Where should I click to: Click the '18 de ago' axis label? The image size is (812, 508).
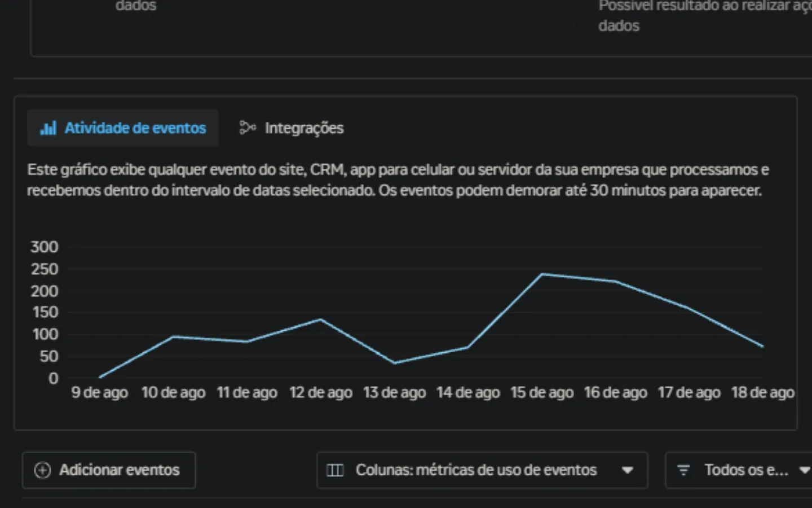(x=763, y=393)
